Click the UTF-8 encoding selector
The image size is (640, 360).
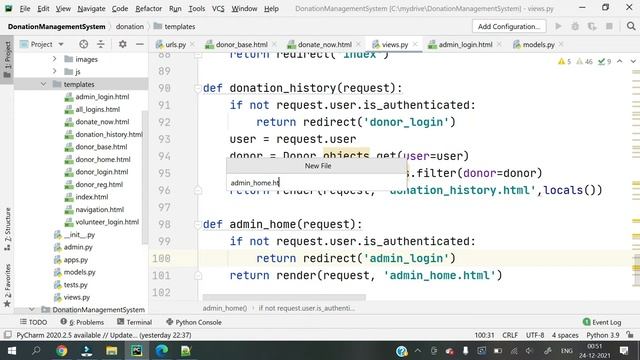click(x=535, y=335)
